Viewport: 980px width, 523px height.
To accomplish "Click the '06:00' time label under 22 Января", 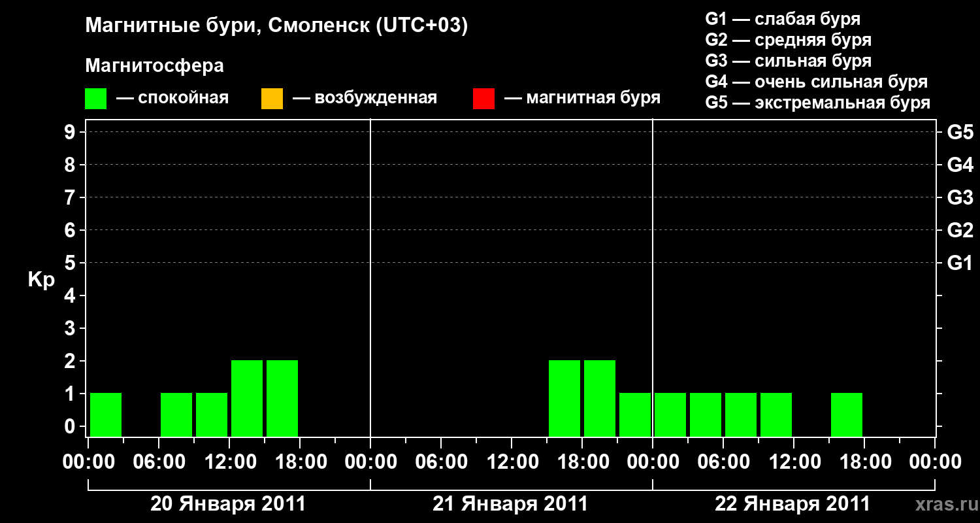I will tap(723, 462).
